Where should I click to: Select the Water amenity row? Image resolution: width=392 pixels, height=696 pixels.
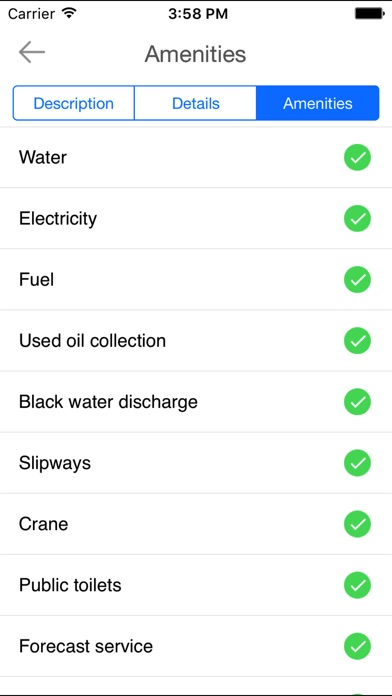pos(196,158)
